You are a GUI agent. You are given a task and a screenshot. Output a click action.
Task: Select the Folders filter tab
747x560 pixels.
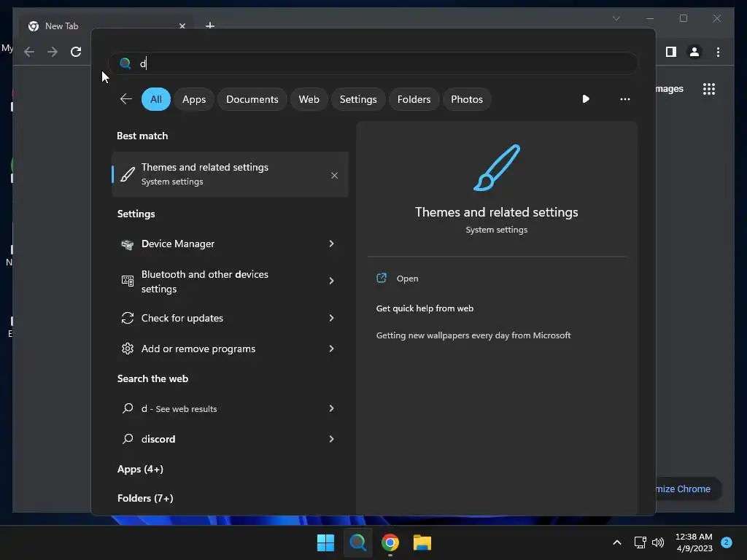pyautogui.click(x=414, y=99)
